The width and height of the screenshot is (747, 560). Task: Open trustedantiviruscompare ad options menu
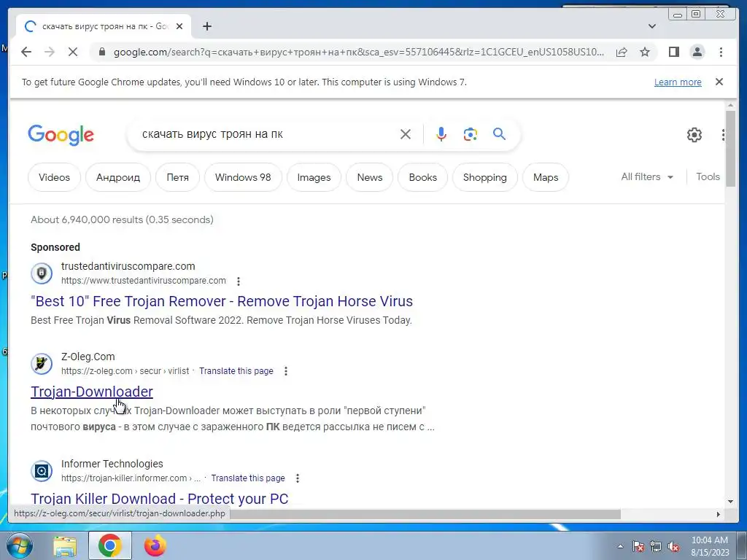pyautogui.click(x=239, y=281)
